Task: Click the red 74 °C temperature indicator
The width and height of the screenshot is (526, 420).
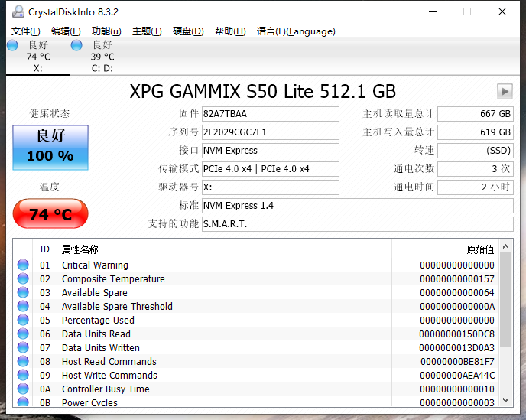Action: point(50,214)
